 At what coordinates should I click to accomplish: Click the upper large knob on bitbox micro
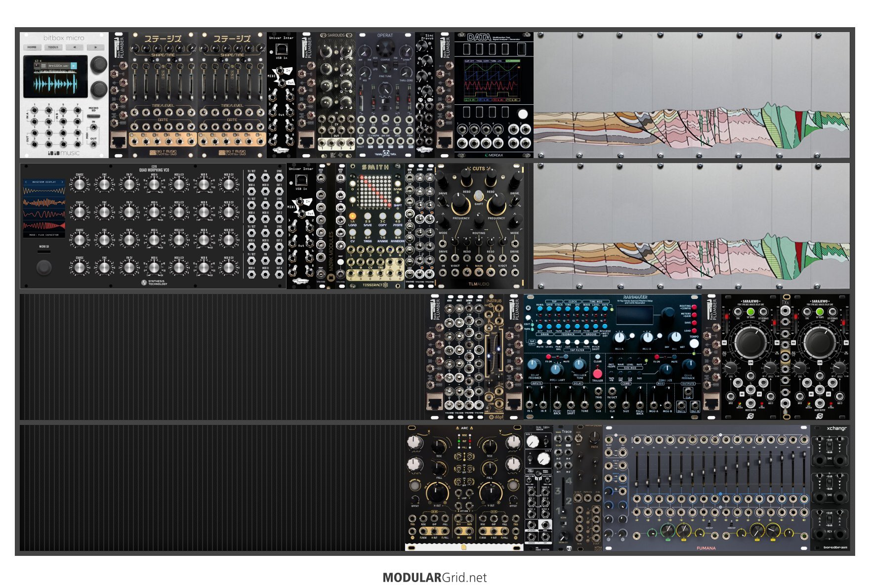pos(99,64)
